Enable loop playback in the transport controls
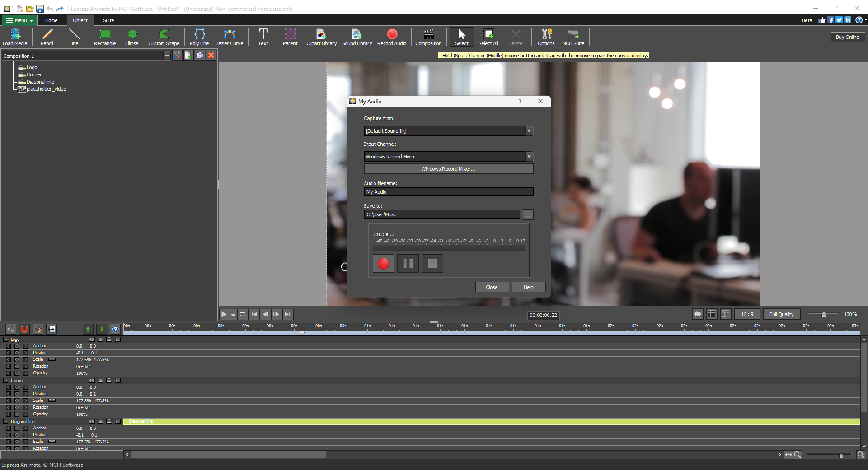 click(x=243, y=315)
